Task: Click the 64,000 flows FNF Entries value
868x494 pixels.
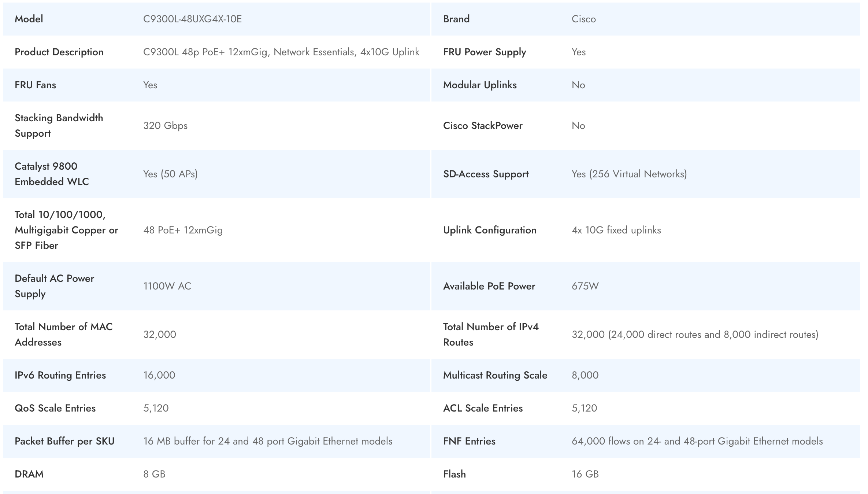Action: click(x=697, y=441)
